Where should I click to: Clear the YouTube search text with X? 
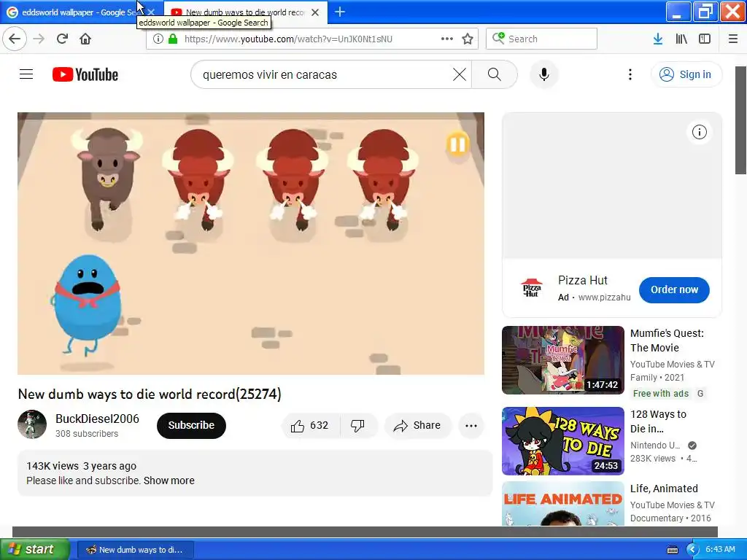tap(460, 74)
